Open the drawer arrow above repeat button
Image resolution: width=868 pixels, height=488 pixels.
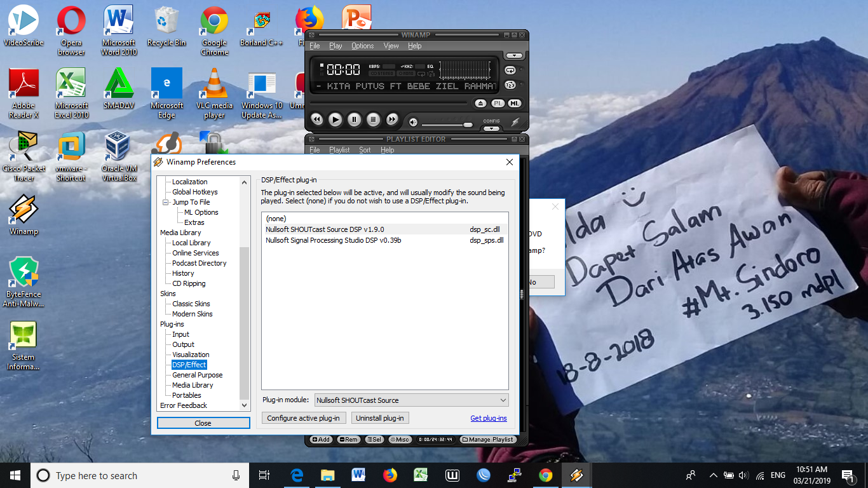[513, 56]
